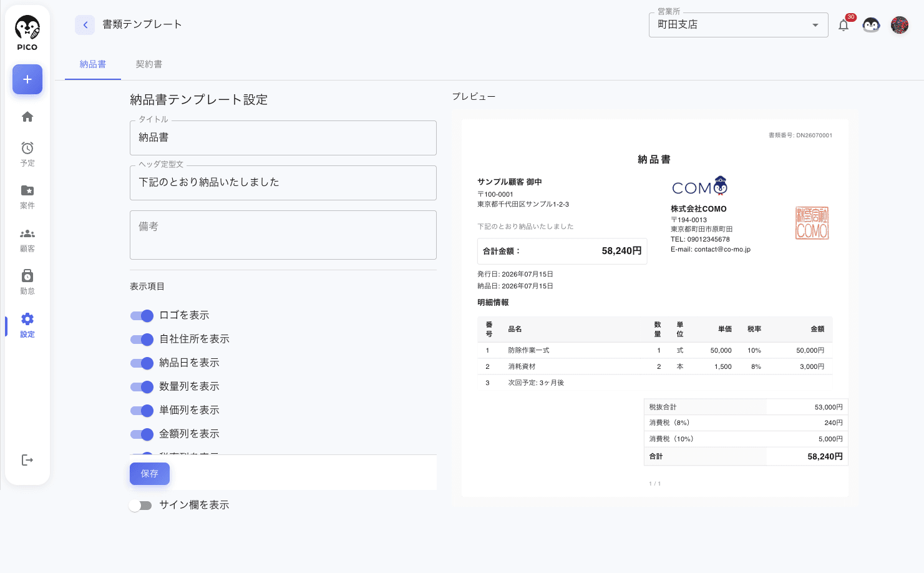Image resolution: width=924 pixels, height=573 pixels.
Task: Click the back chevron beside 書類テンプレート
Action: (x=85, y=25)
